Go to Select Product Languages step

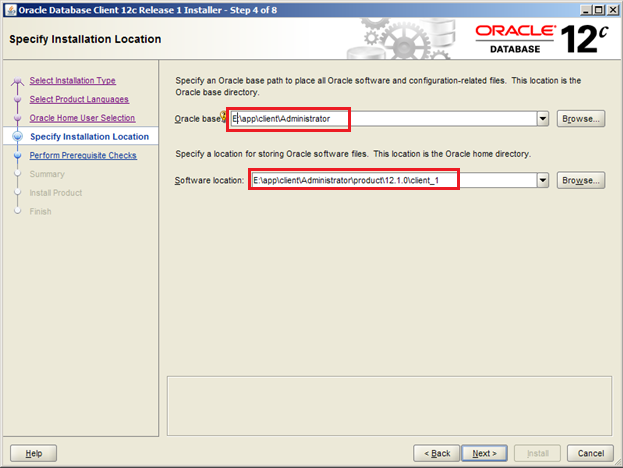click(79, 99)
